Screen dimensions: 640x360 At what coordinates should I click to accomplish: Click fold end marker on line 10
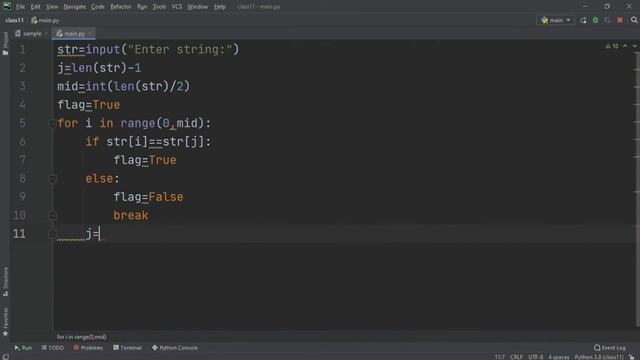pos(52,215)
